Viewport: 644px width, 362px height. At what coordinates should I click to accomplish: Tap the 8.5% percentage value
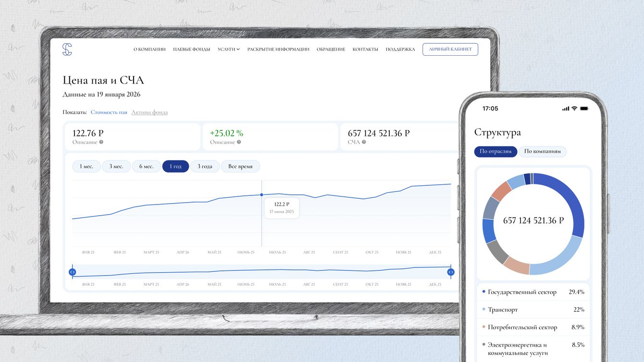click(x=578, y=345)
